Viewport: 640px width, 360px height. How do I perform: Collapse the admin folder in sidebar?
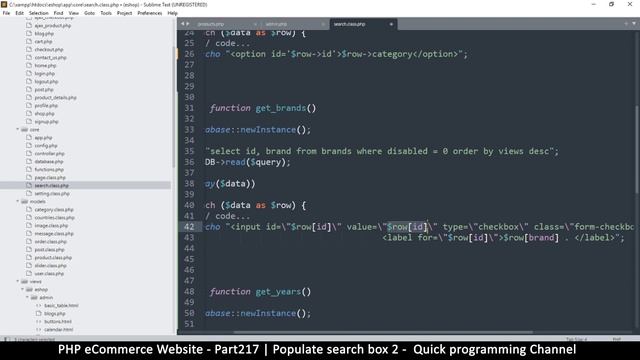click(x=27, y=298)
